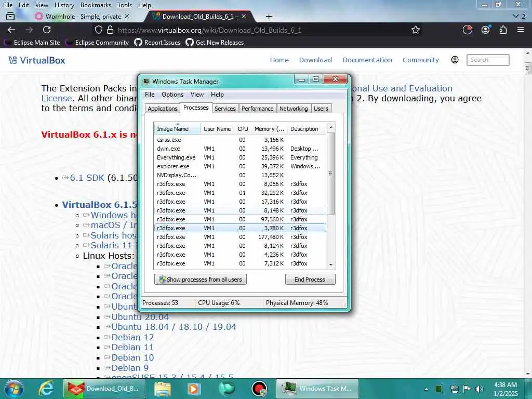Click the VirtualBox site Search field
The height and width of the screenshot is (399, 532).
[x=487, y=60]
